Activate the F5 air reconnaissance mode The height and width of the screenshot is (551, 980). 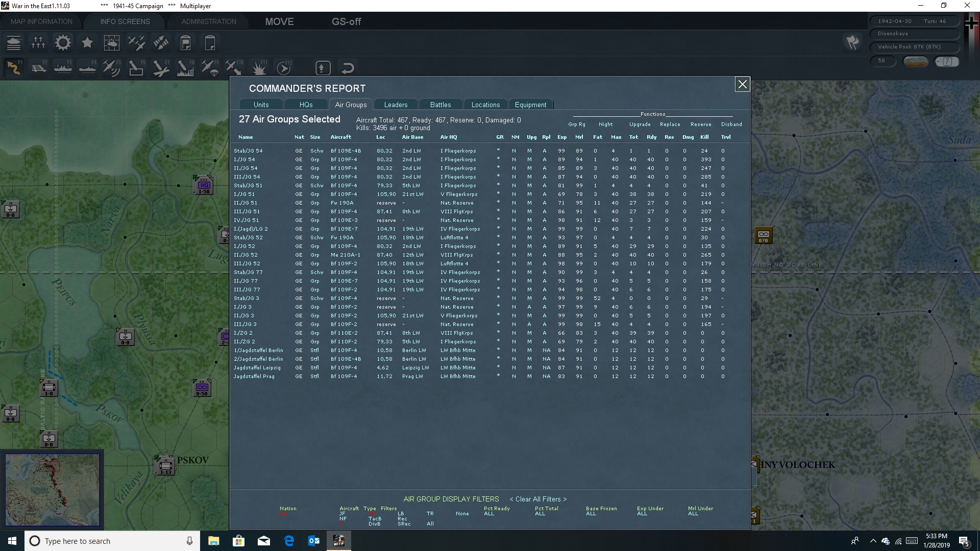pyautogui.click(x=111, y=67)
